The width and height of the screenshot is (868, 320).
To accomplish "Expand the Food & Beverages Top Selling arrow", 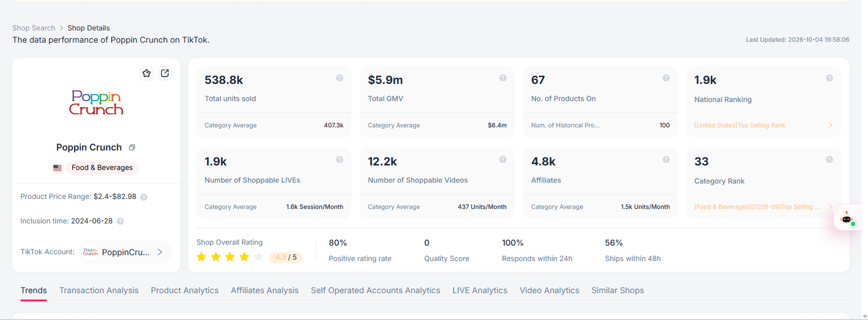I will (830, 207).
